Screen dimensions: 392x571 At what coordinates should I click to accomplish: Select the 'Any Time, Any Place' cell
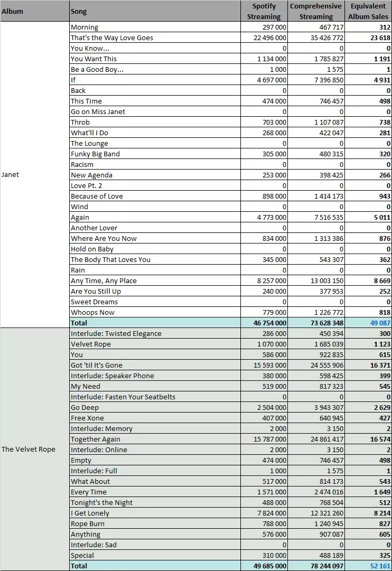[x=155, y=280]
